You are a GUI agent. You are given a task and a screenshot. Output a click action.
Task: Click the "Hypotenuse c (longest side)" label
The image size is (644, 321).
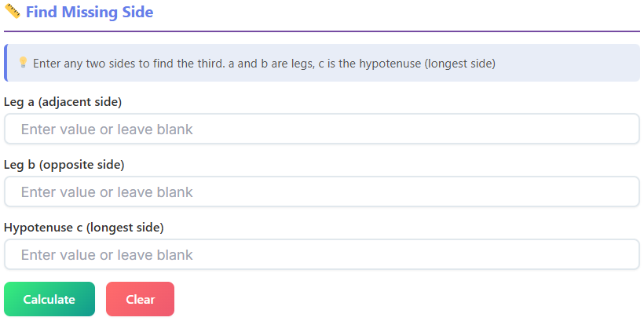point(83,228)
